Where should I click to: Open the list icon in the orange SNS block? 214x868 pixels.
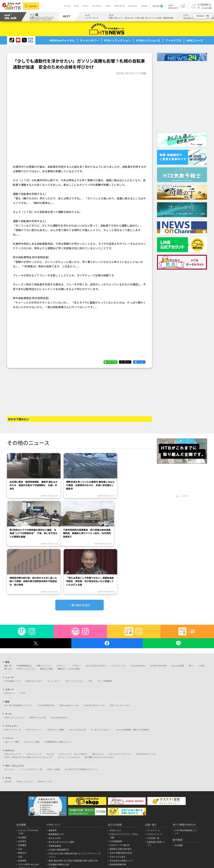pos(192,631)
